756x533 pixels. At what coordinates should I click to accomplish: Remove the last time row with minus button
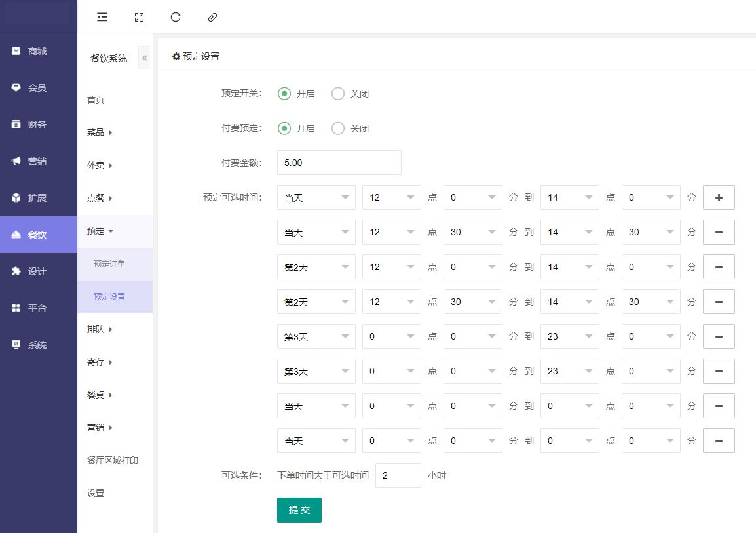(x=719, y=441)
